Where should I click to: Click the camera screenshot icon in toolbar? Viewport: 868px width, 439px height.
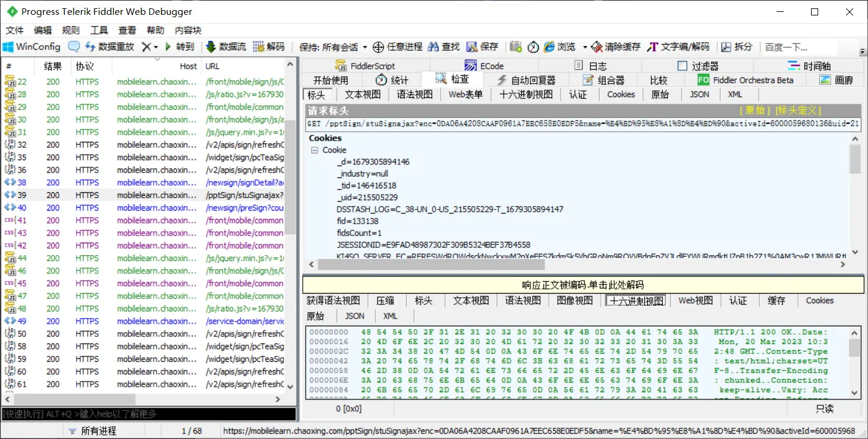[516, 47]
